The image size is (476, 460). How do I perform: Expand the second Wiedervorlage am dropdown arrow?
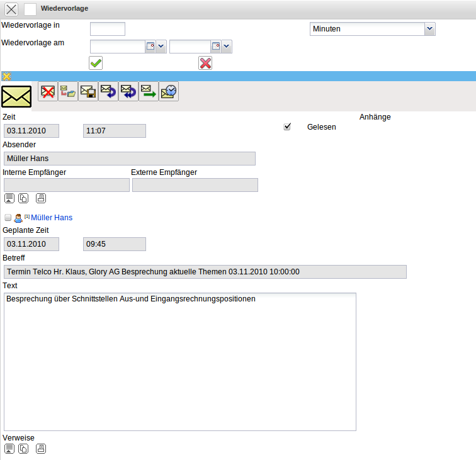[x=226, y=47]
